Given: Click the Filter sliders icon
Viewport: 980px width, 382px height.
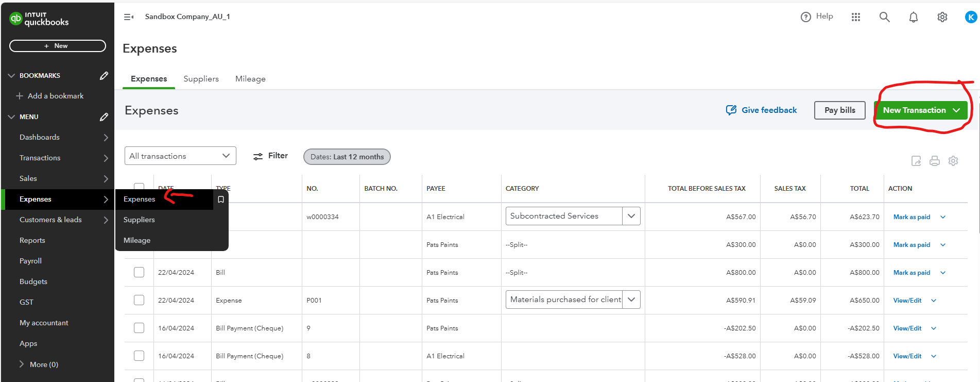Looking at the screenshot, I should 258,156.
